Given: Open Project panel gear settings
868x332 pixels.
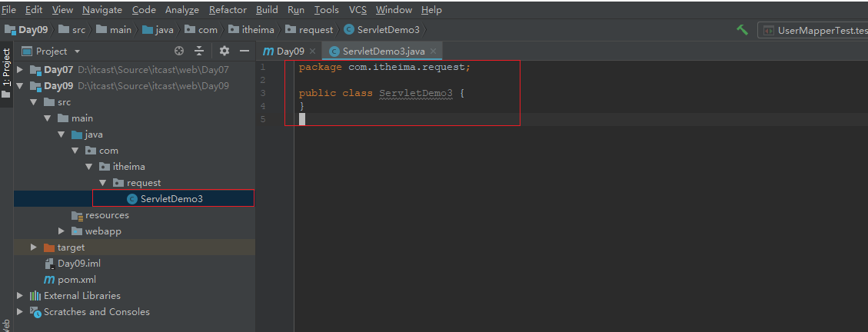Looking at the screenshot, I should click(224, 51).
